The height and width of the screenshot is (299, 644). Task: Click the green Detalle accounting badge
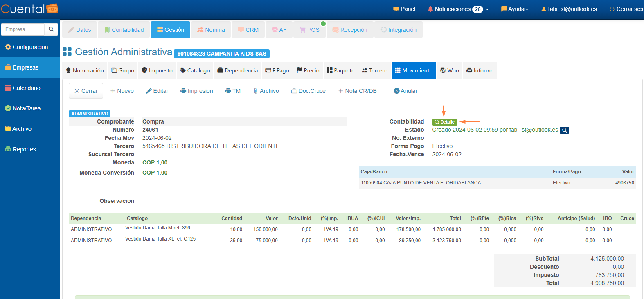pyautogui.click(x=444, y=122)
